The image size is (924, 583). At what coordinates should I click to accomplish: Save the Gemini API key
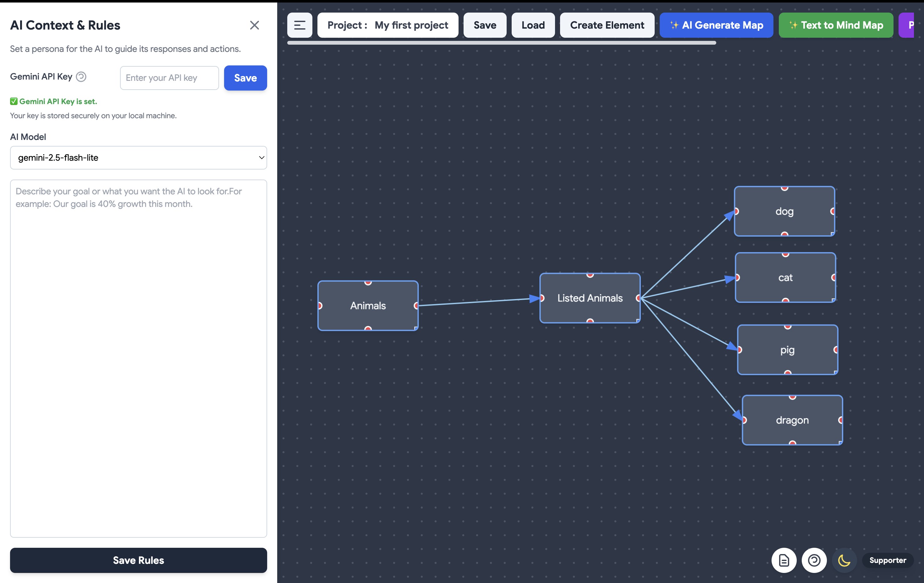point(245,78)
